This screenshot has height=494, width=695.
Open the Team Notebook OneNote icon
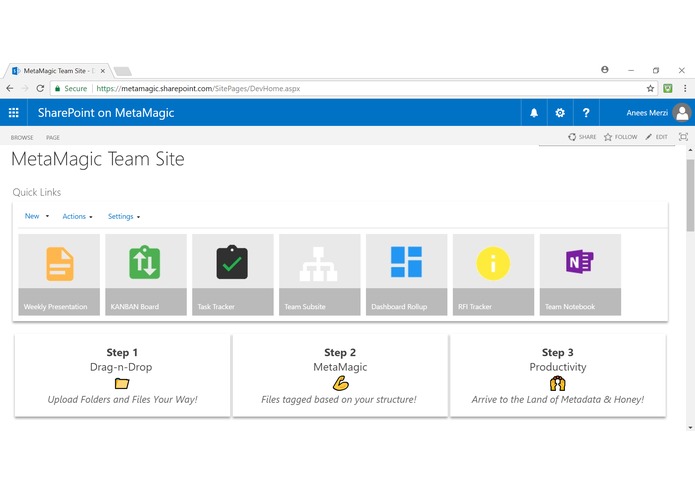coord(579,261)
